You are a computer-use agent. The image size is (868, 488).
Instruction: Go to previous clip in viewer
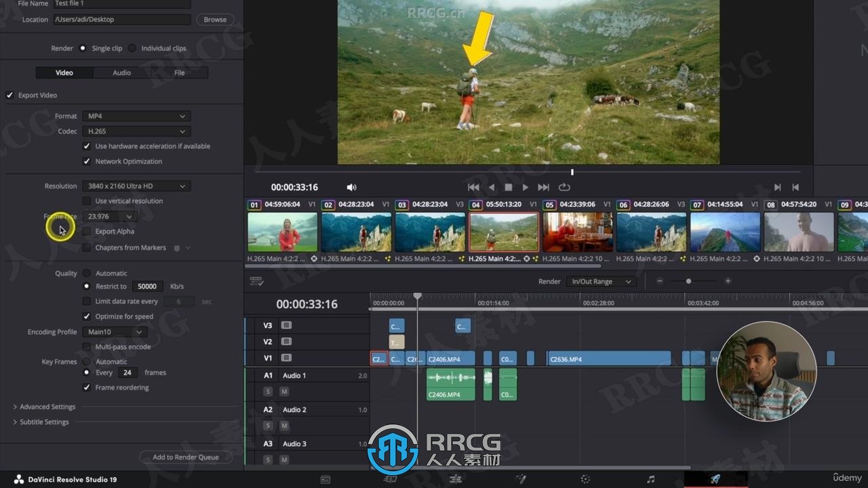tap(795, 187)
